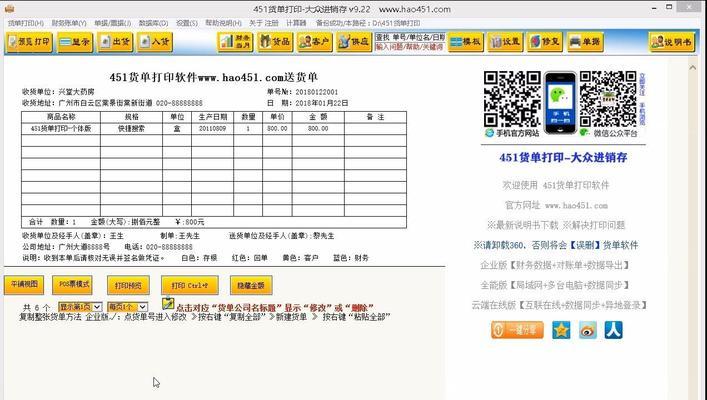Open the 计算器 menu item
Image resolution: width=707 pixels, height=400 pixels.
[x=296, y=23]
